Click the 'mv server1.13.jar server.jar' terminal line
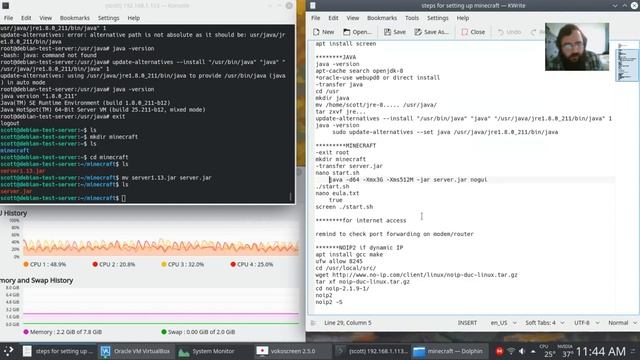This screenshot has height=360, width=640. pyautogui.click(x=106, y=178)
